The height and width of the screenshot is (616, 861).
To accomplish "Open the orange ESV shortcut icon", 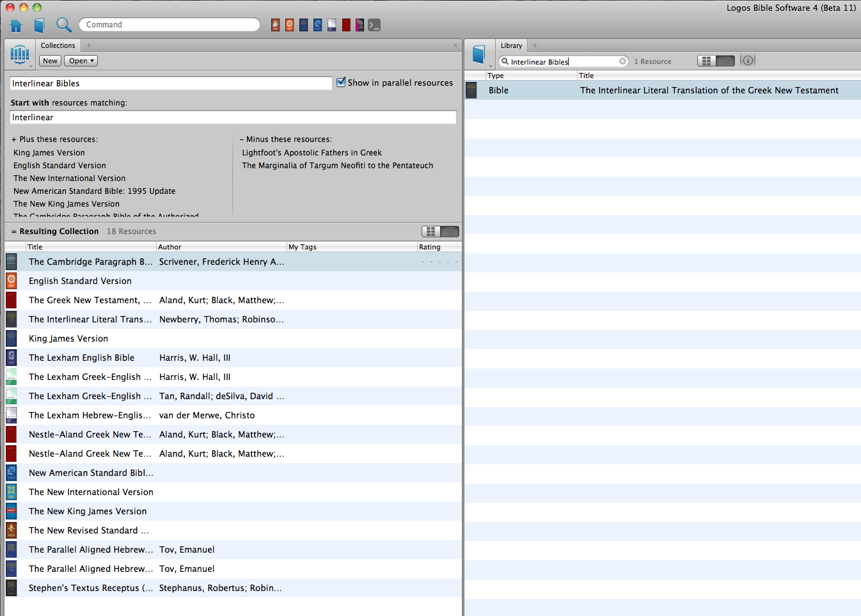I will (290, 25).
